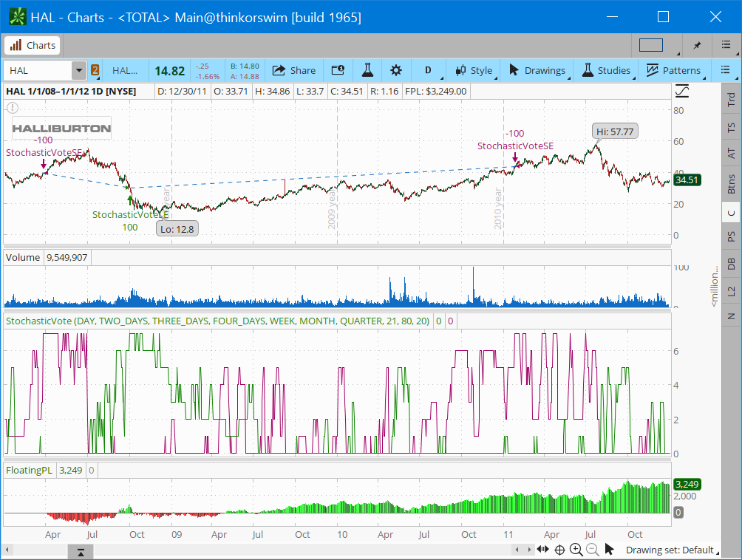
Task: Select the pointer cursor tool at bottom
Action: (x=610, y=550)
